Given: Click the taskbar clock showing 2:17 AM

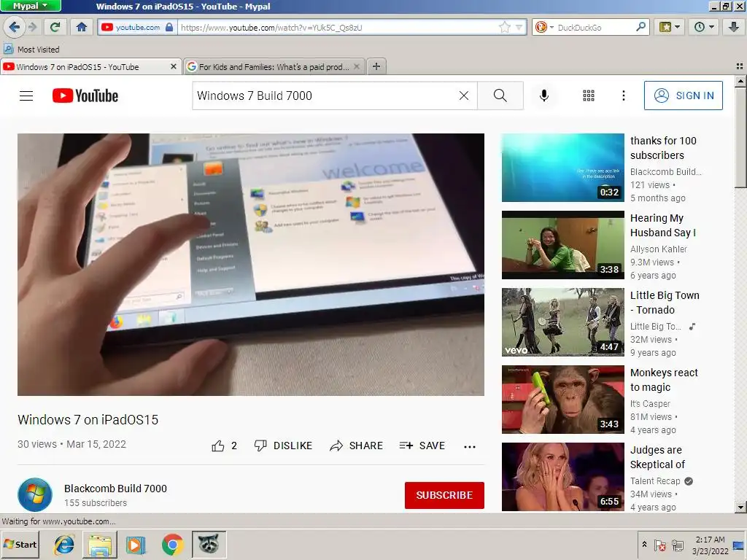Looking at the screenshot, I should pos(710,545).
